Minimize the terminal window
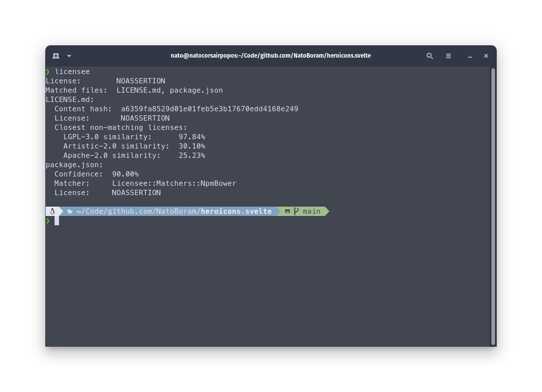The image size is (542, 392). pos(470,56)
